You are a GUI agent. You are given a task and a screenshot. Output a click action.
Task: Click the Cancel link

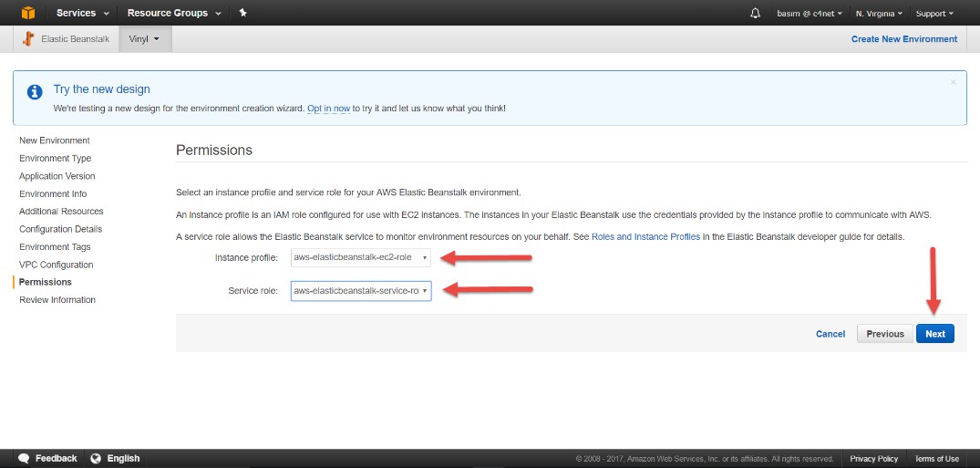[x=830, y=334]
